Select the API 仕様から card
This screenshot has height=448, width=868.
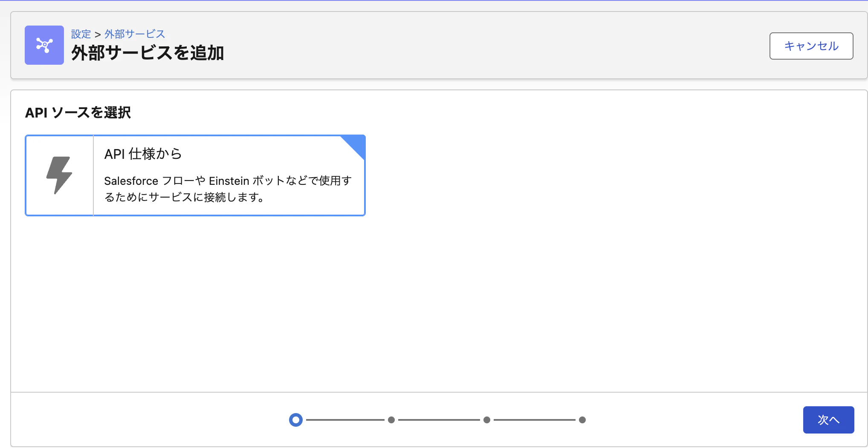195,175
